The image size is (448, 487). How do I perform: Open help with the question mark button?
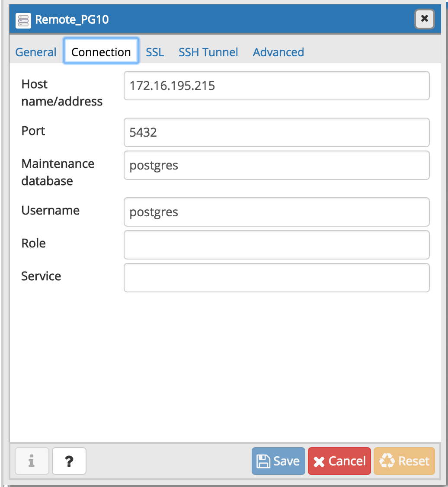[x=69, y=461]
